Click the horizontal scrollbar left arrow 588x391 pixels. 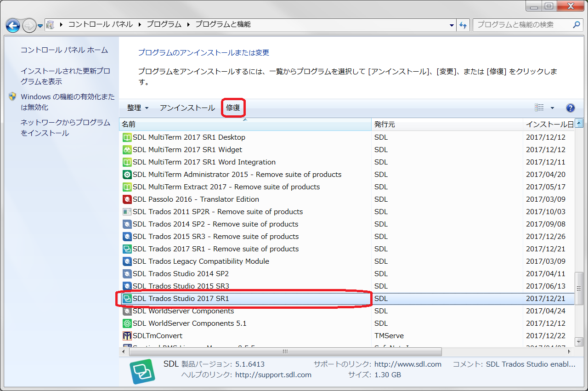click(124, 352)
